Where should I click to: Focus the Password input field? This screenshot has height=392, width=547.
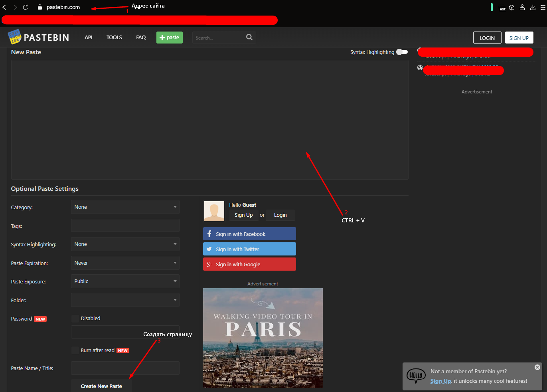point(125,332)
